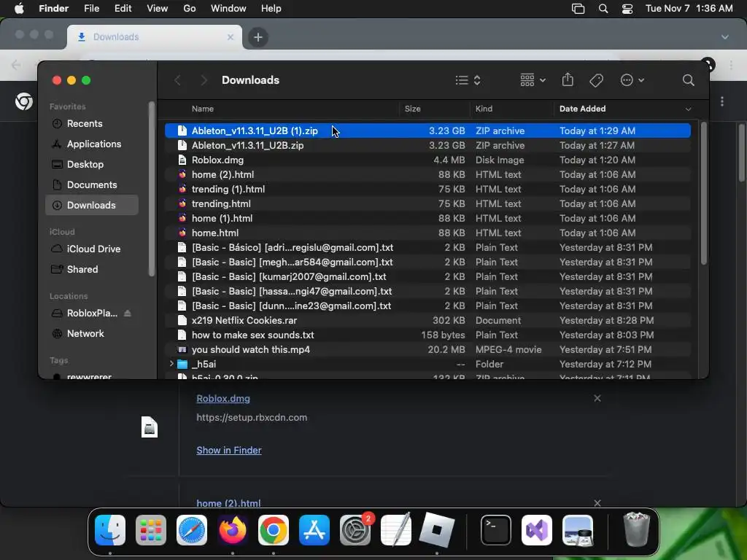Open Chrome tab search chevron
Viewport: 747px width, 560px height.
[724, 37]
